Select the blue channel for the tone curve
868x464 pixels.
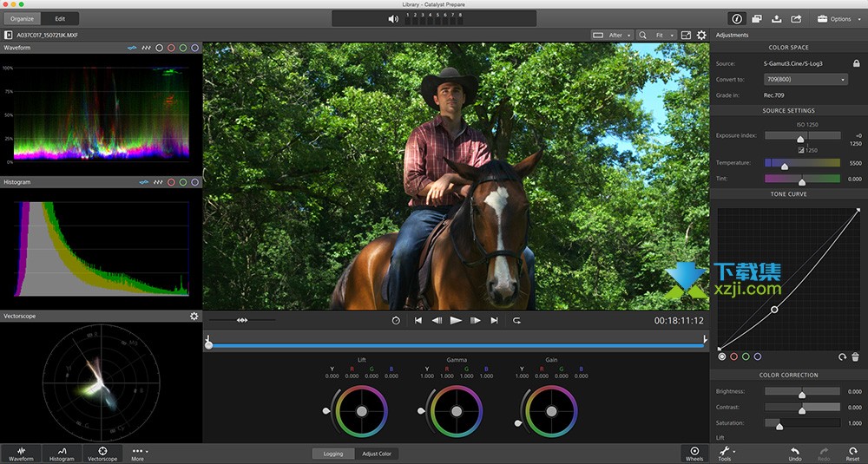[x=757, y=356]
